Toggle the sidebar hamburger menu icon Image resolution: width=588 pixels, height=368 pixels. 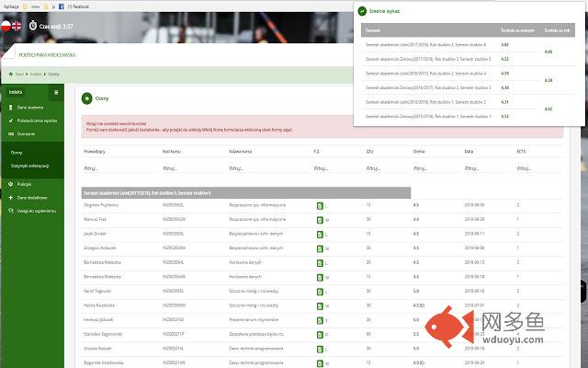pos(56,92)
